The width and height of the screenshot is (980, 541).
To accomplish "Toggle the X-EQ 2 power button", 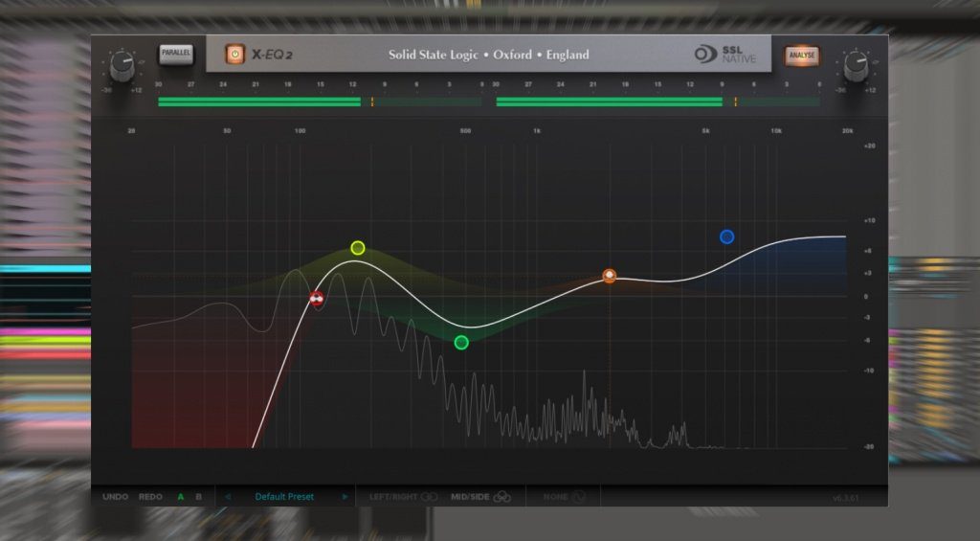I will click(235, 55).
